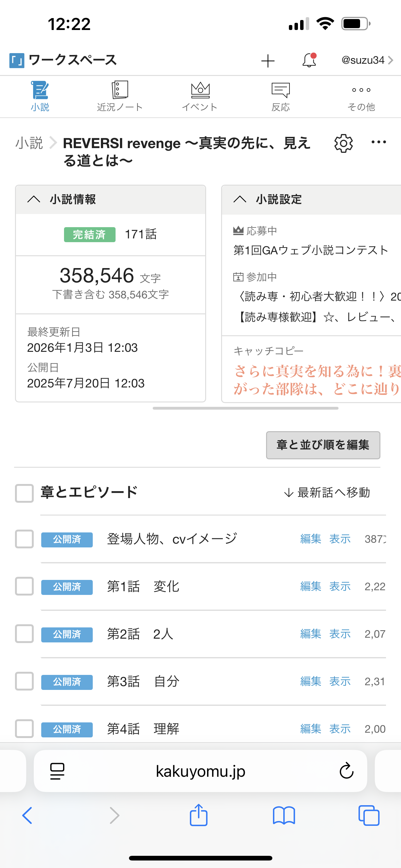
Task: Open the @suzu34 account menu
Action: (367, 60)
